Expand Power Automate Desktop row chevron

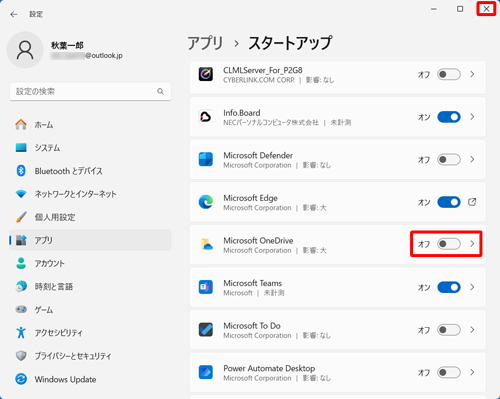[472, 372]
